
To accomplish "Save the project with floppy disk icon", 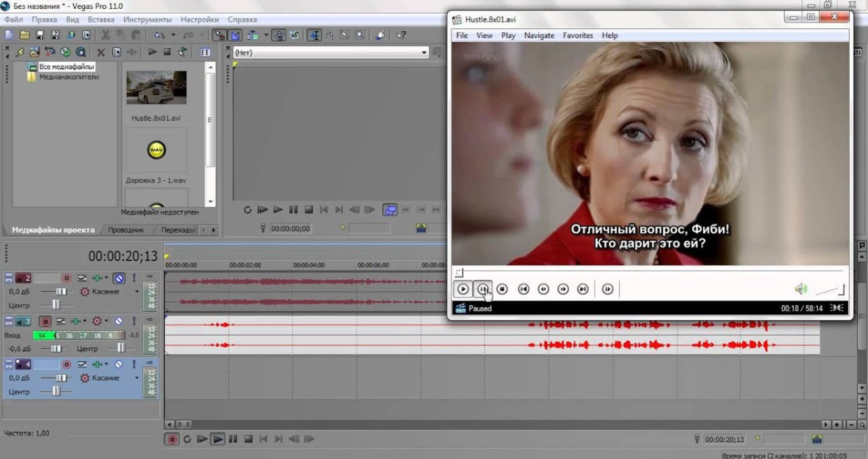I will (x=40, y=35).
